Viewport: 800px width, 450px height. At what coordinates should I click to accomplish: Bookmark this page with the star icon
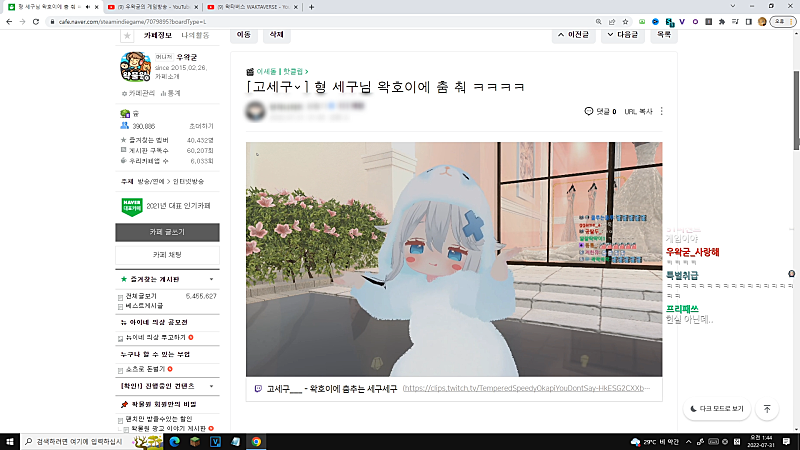click(625, 22)
